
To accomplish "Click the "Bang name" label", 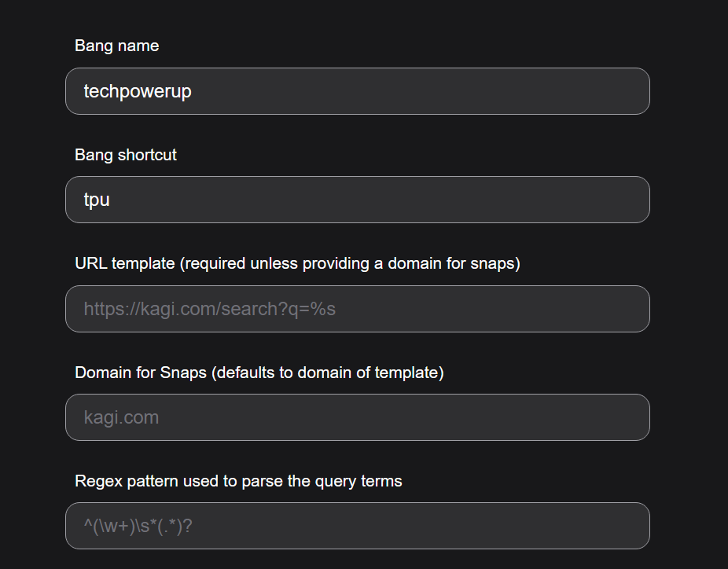I will pos(116,46).
